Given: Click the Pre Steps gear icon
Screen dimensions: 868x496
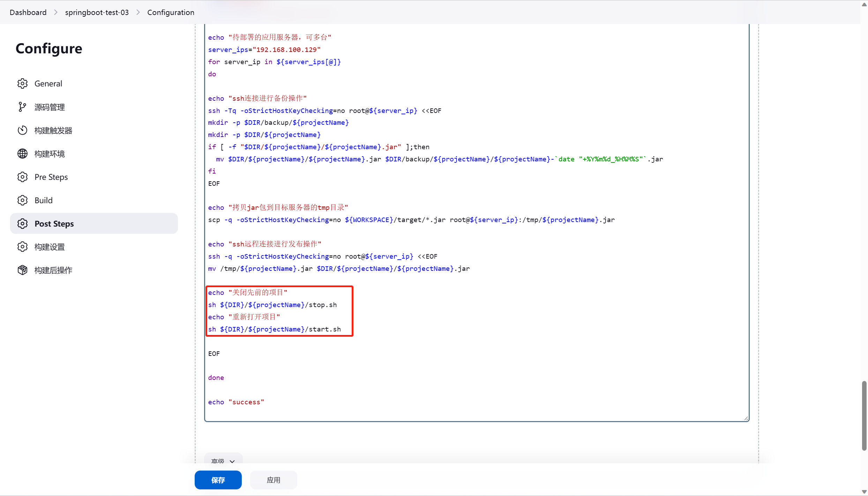Looking at the screenshot, I should click(22, 177).
